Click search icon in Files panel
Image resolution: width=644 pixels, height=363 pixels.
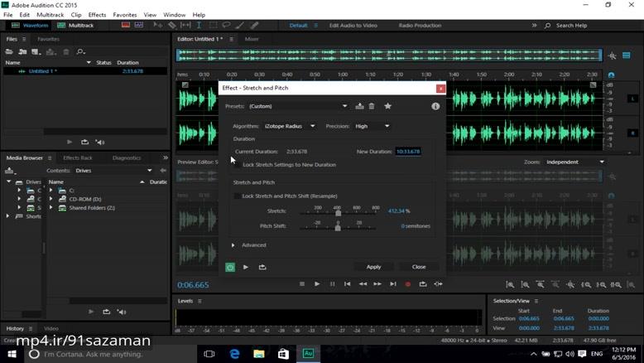pyautogui.click(x=80, y=52)
